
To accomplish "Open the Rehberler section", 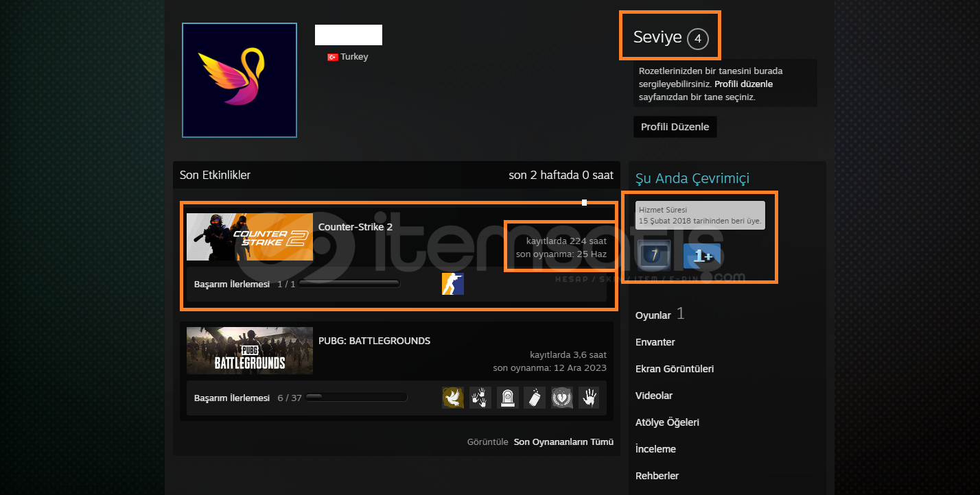I will click(657, 476).
